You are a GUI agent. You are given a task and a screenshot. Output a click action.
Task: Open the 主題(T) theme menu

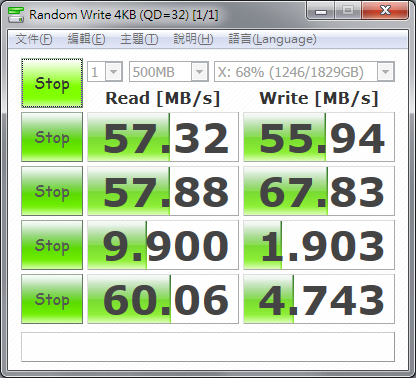click(139, 39)
